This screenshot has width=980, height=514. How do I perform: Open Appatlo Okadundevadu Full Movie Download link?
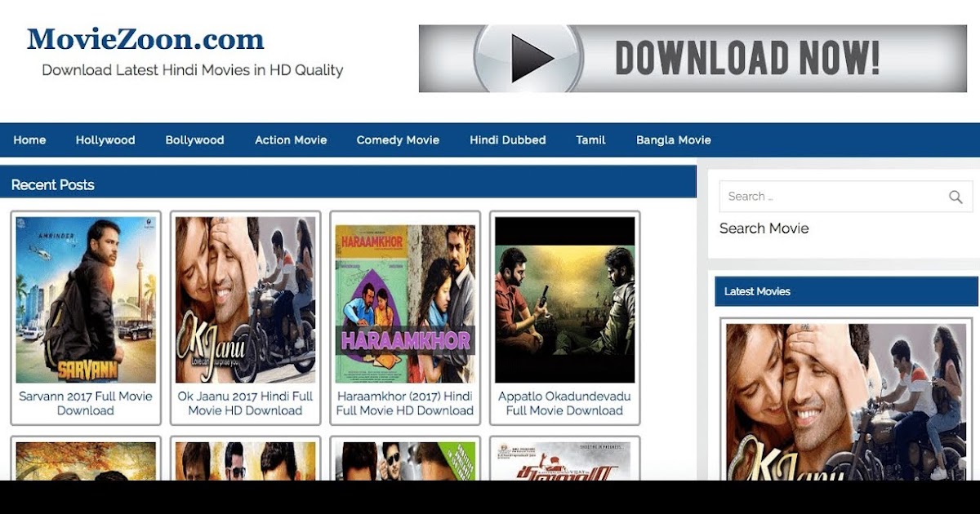[564, 403]
